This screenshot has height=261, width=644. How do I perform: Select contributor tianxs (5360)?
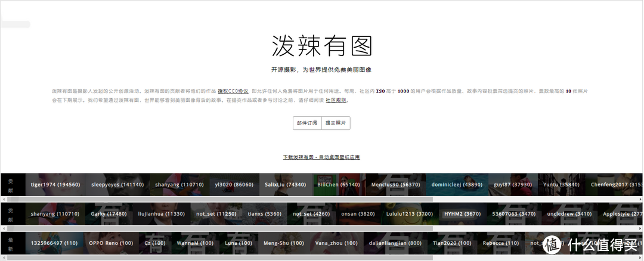pyautogui.click(x=265, y=214)
